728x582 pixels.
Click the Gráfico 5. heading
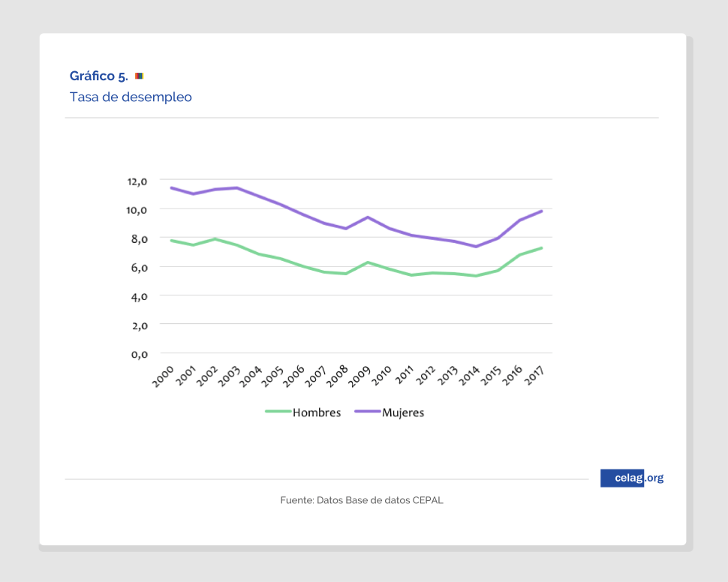(98, 76)
